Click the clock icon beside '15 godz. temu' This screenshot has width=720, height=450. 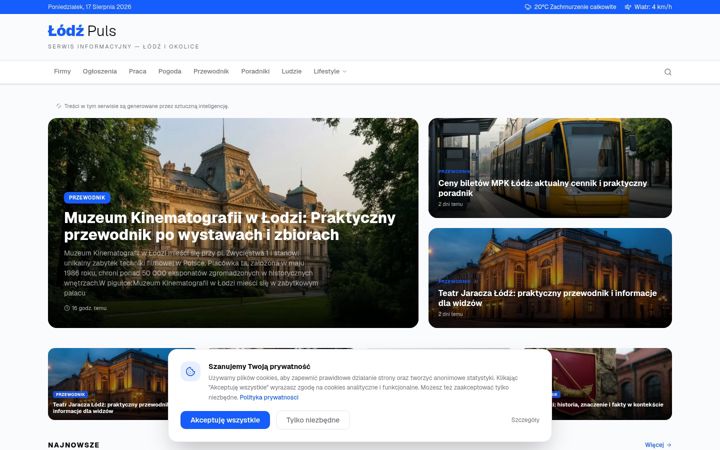click(67, 308)
